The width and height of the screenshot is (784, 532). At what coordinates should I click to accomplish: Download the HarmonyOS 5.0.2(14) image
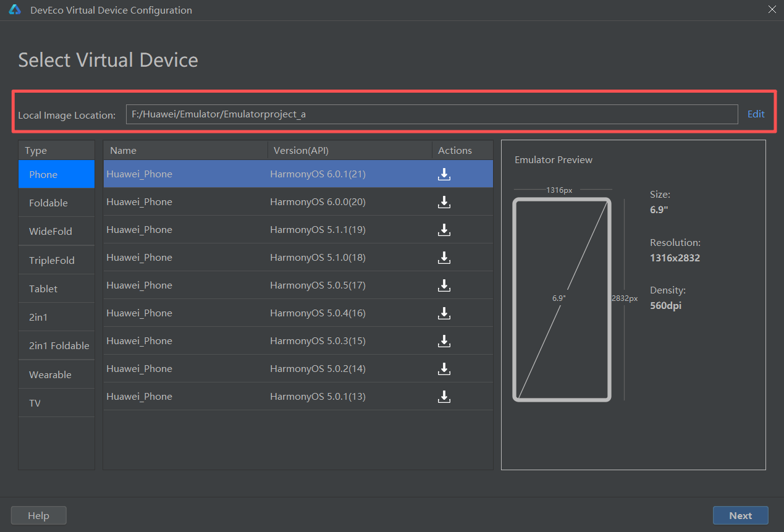[x=444, y=369]
